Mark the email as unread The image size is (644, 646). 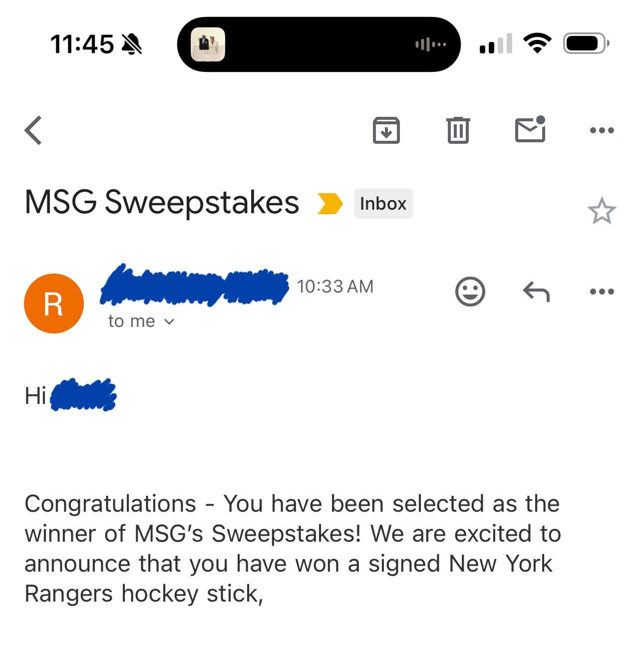(530, 129)
